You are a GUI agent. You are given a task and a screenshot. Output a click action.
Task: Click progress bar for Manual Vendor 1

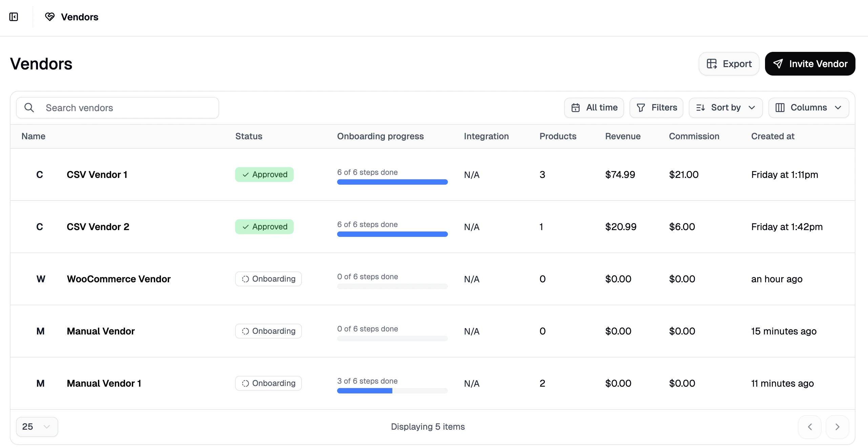(392, 391)
